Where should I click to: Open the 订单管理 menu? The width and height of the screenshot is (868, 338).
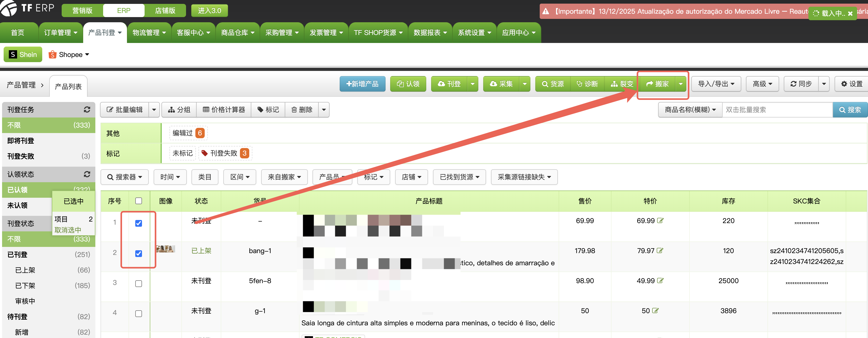[x=61, y=33]
